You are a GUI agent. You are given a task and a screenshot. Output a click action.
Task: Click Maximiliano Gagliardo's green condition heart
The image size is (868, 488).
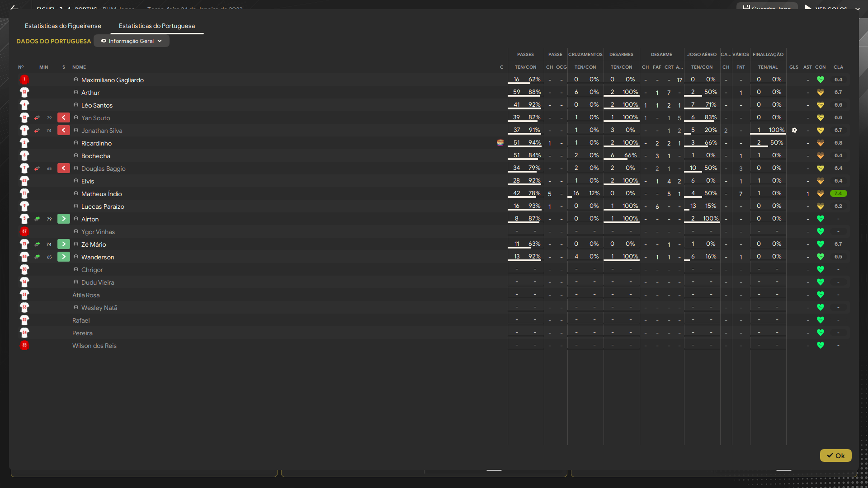coord(820,80)
